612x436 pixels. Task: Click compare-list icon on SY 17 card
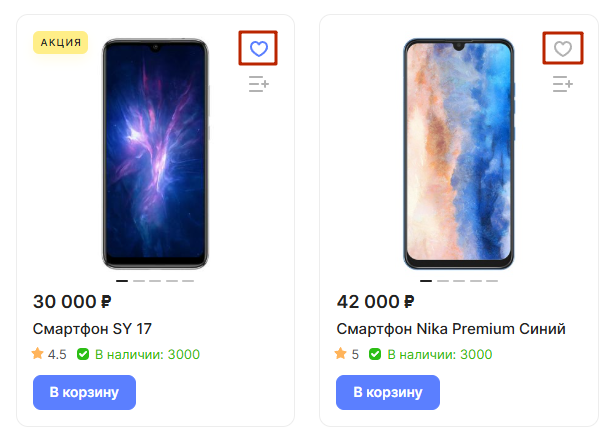(x=259, y=85)
